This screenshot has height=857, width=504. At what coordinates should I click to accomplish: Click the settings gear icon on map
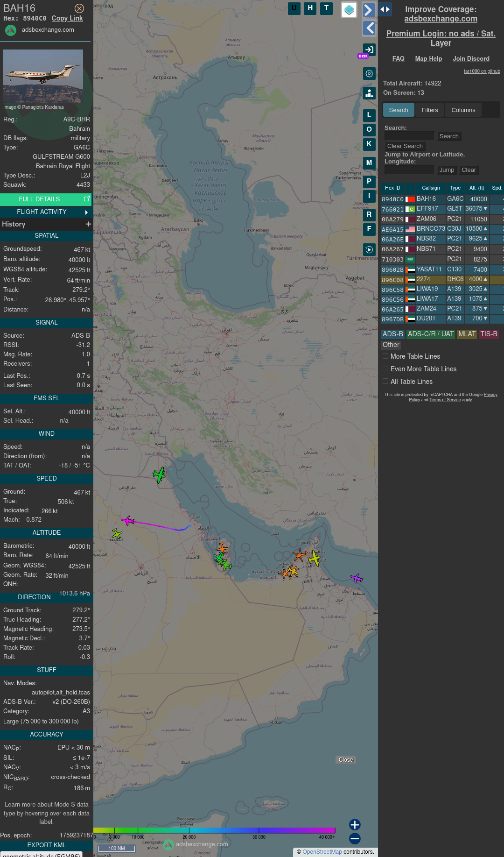point(369,74)
